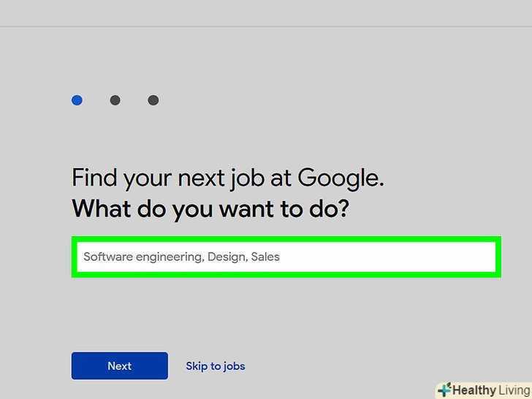Select the second step indicator dot
Screen dimensions: 532x399
pyautogui.click(x=115, y=100)
